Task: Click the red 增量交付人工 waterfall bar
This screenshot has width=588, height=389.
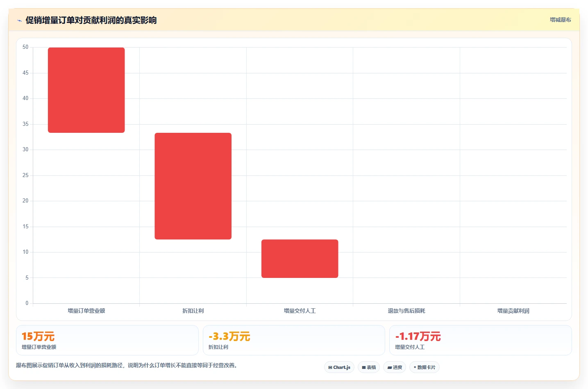Action: [x=300, y=259]
